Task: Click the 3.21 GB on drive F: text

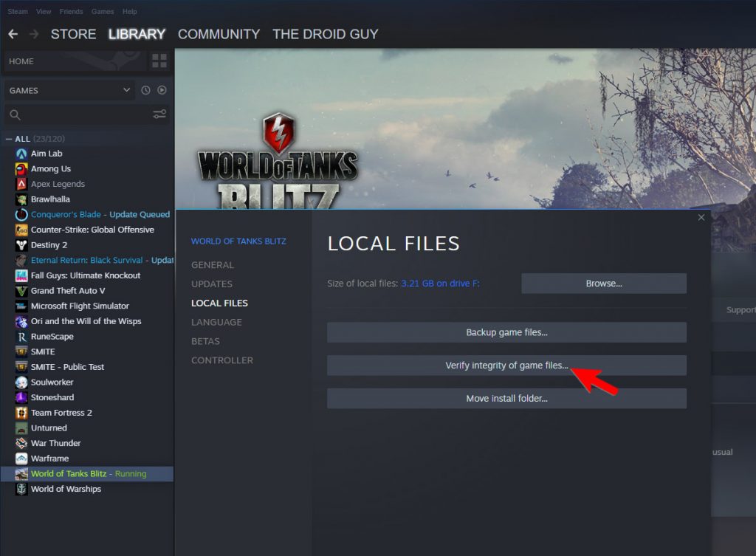Action: click(x=440, y=284)
